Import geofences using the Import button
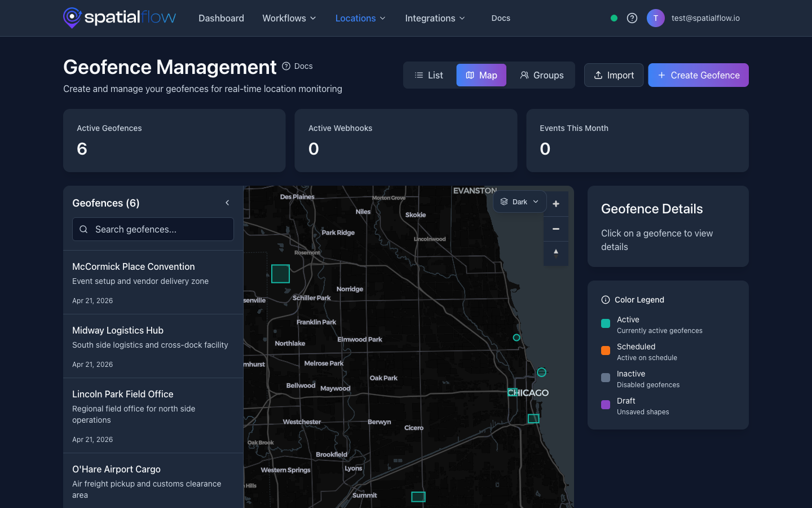The width and height of the screenshot is (812, 508). pos(614,75)
